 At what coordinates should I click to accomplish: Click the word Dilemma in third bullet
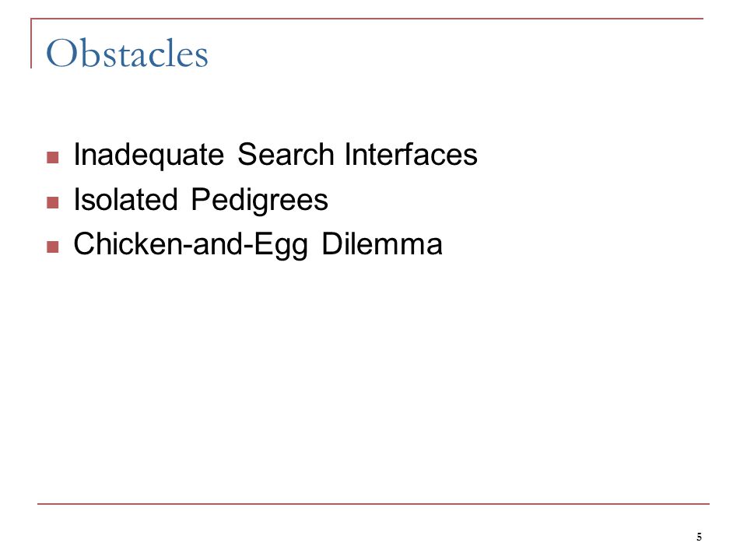click(382, 243)
